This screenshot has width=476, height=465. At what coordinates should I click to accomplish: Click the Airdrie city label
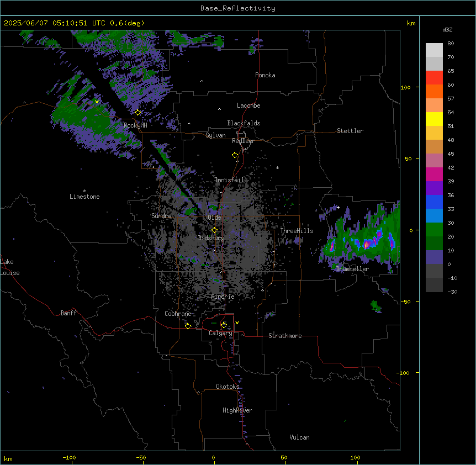pos(223,297)
